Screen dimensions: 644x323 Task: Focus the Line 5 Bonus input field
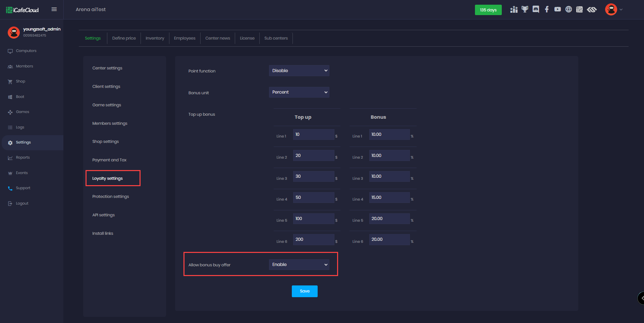tap(389, 219)
